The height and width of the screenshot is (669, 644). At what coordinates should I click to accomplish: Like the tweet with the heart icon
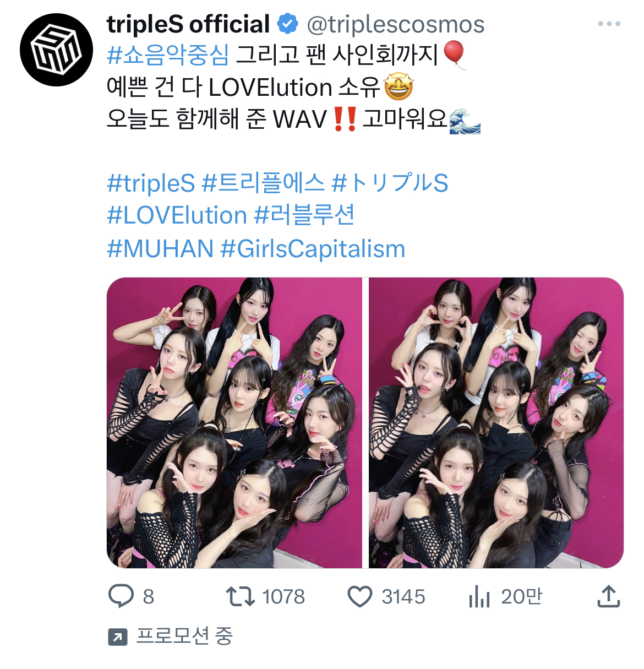click(x=360, y=597)
